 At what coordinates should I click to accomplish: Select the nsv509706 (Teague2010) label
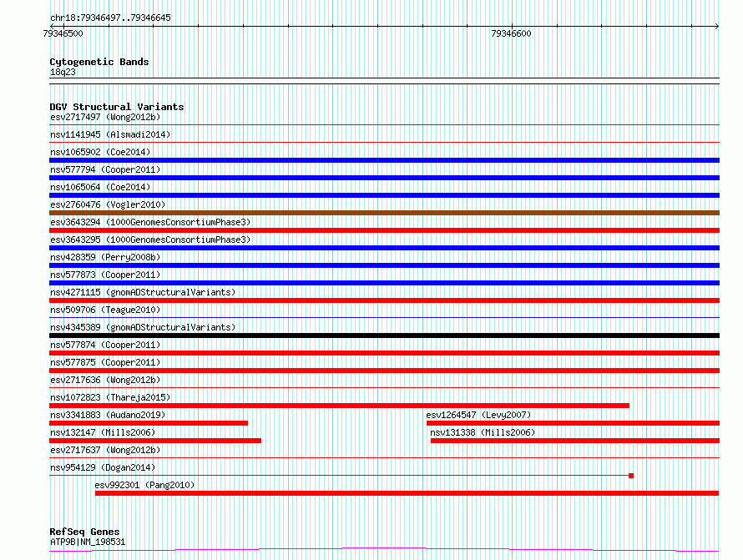(x=105, y=310)
